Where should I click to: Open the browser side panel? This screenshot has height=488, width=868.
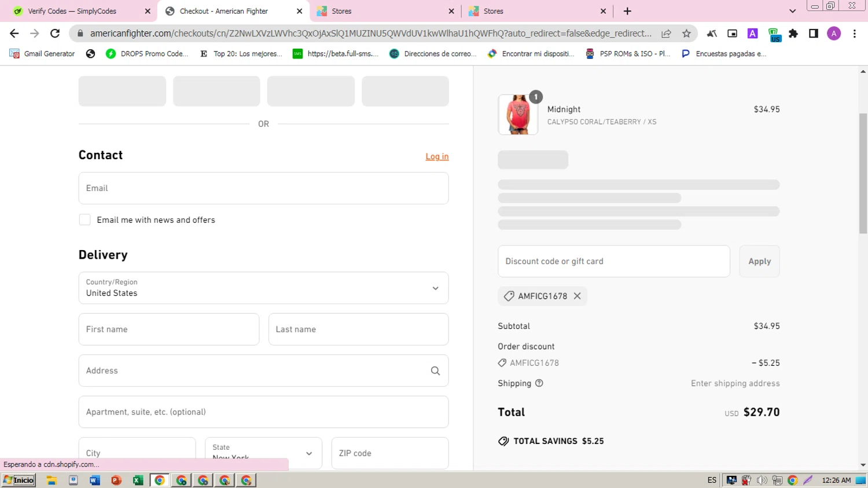pos(814,34)
